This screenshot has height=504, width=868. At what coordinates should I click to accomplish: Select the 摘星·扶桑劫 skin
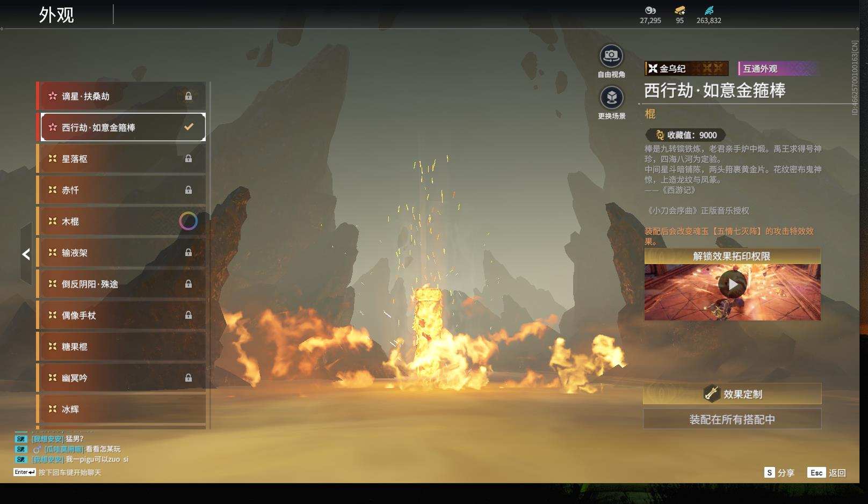(x=121, y=96)
